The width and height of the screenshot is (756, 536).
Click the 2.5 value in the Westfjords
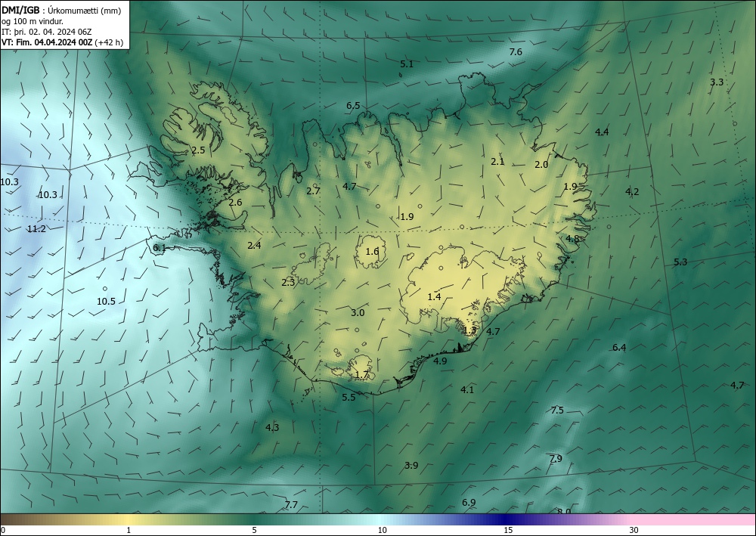click(198, 150)
